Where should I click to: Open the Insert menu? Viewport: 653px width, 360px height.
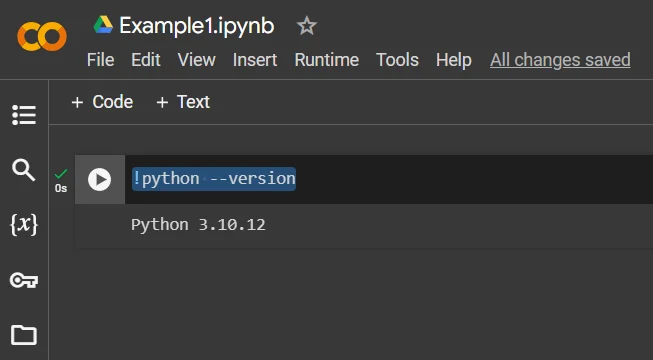255,60
